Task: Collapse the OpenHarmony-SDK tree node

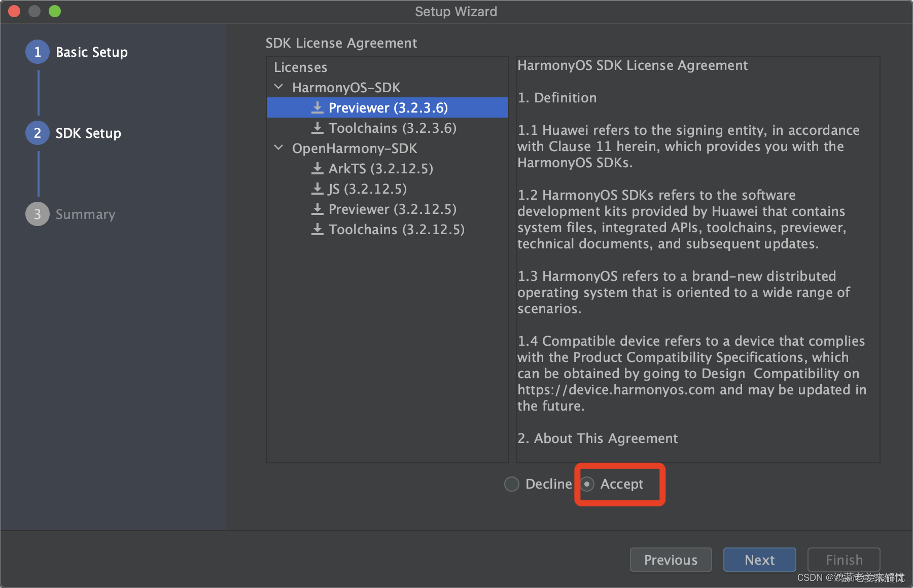Action: coord(278,148)
